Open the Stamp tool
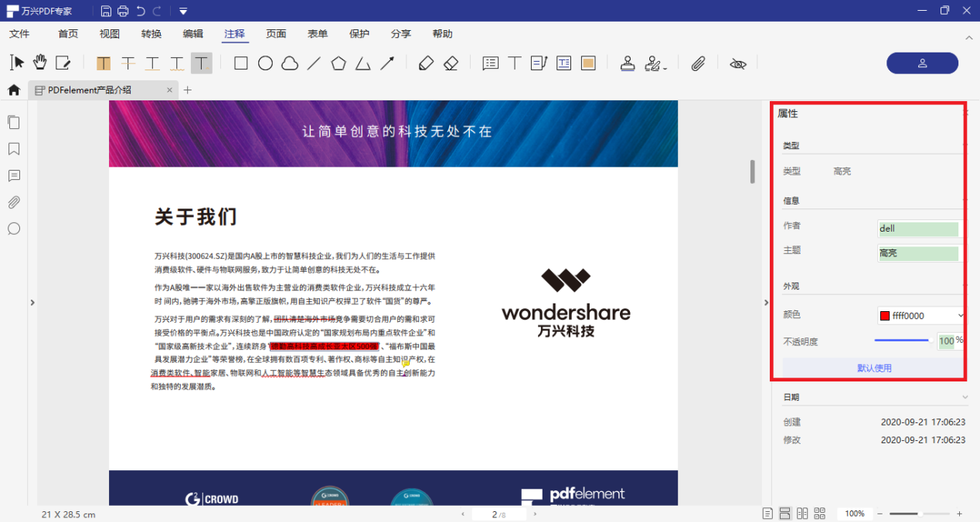Image resolution: width=980 pixels, height=522 pixels. (x=628, y=63)
